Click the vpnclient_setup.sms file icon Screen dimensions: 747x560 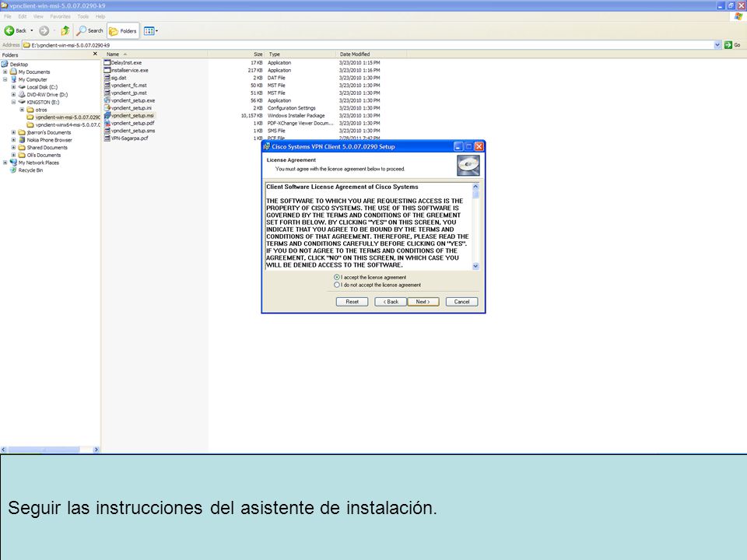[x=107, y=131]
